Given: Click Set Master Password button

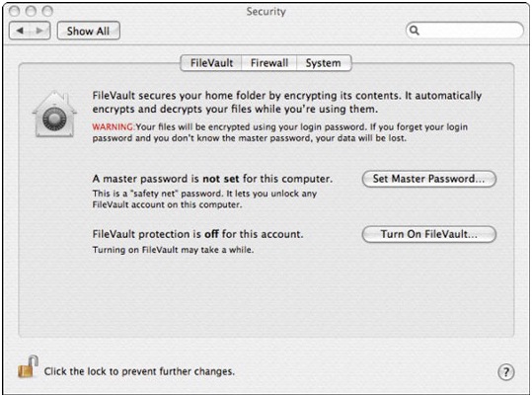Looking at the screenshot, I should [429, 179].
